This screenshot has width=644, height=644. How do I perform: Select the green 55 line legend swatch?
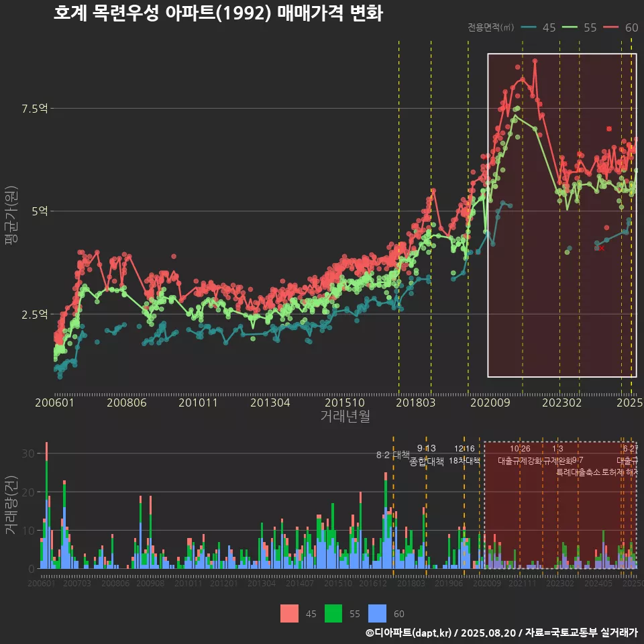(x=570, y=28)
